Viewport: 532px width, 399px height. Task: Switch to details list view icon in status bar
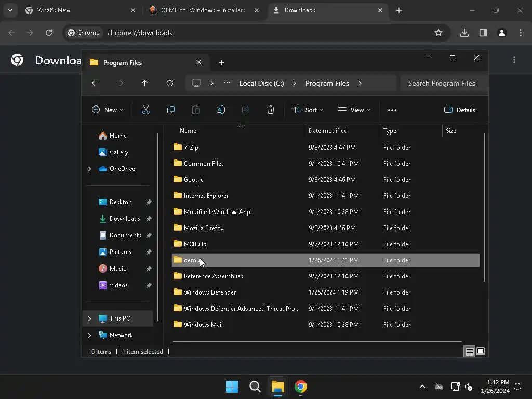click(x=469, y=352)
